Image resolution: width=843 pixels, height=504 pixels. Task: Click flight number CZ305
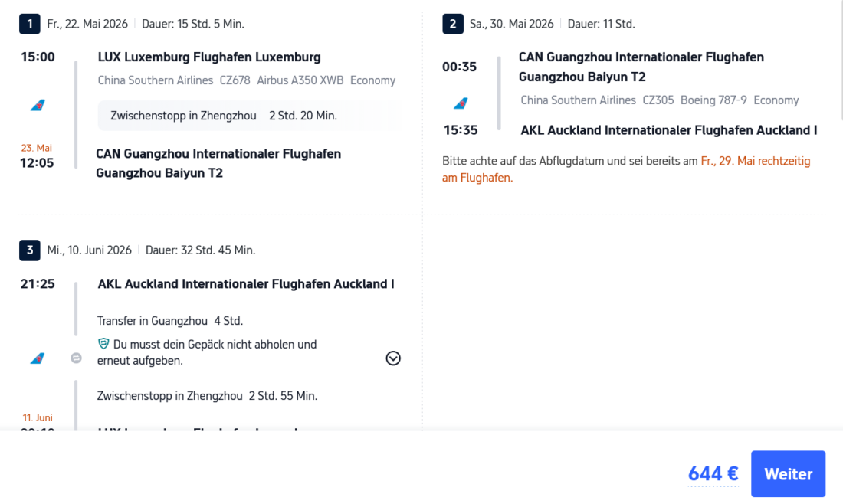(658, 100)
